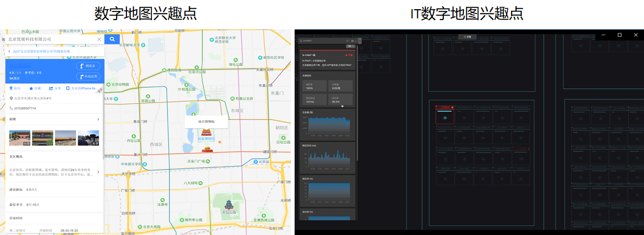Open the second album photo thumbnail
The width and height of the screenshot is (644, 235).
[43, 138]
